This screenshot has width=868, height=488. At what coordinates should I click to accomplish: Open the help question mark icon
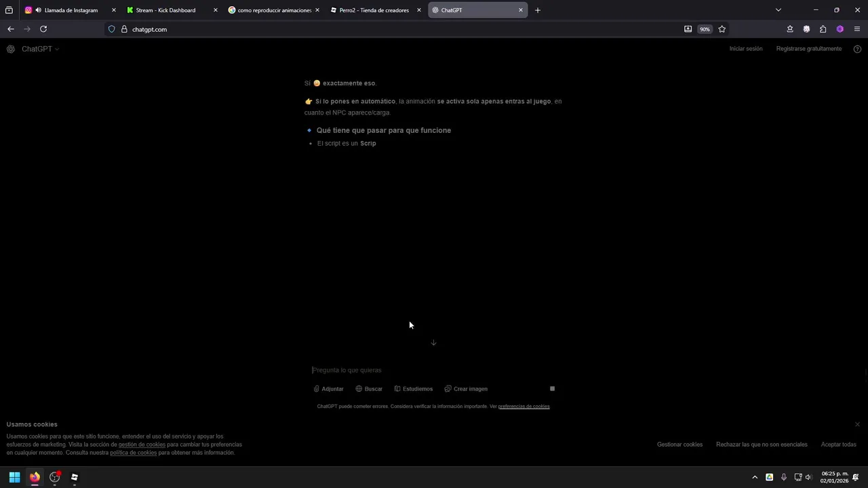click(x=857, y=49)
